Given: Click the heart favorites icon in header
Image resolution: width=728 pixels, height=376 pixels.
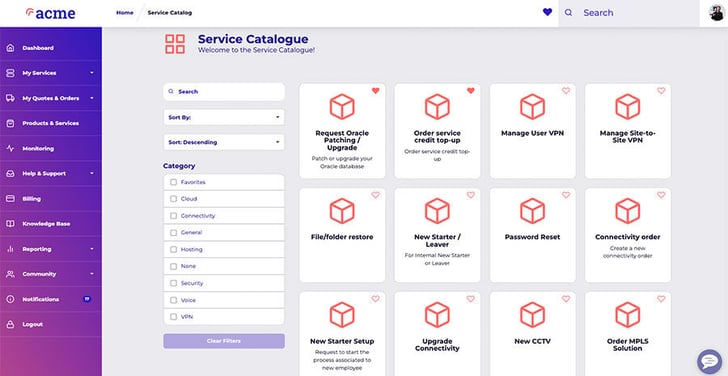Looking at the screenshot, I should [547, 13].
